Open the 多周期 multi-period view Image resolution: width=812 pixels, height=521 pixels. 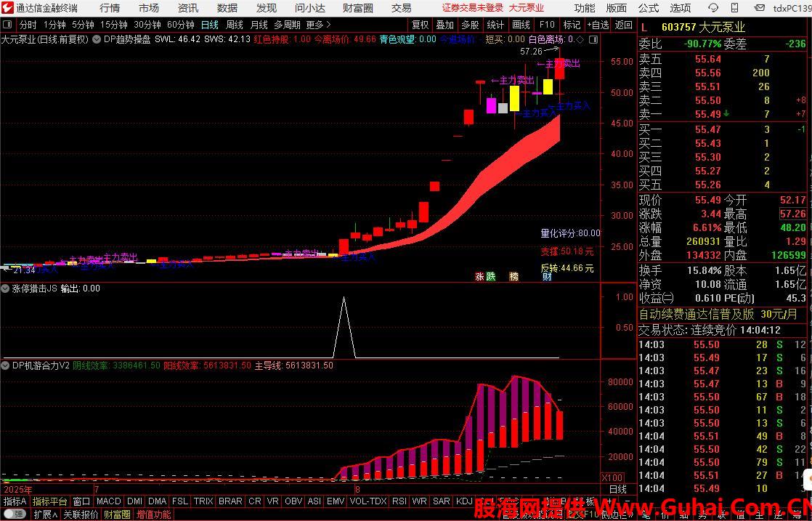(288, 24)
